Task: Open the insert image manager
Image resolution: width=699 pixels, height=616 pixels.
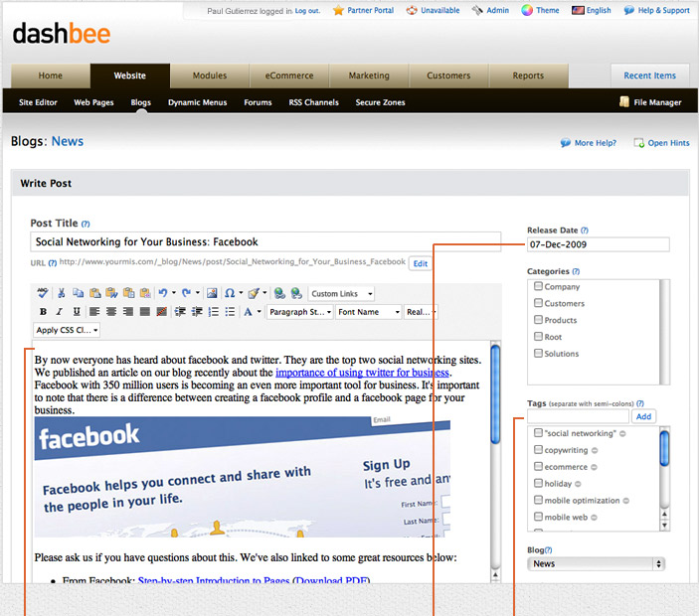Action: 212,293
